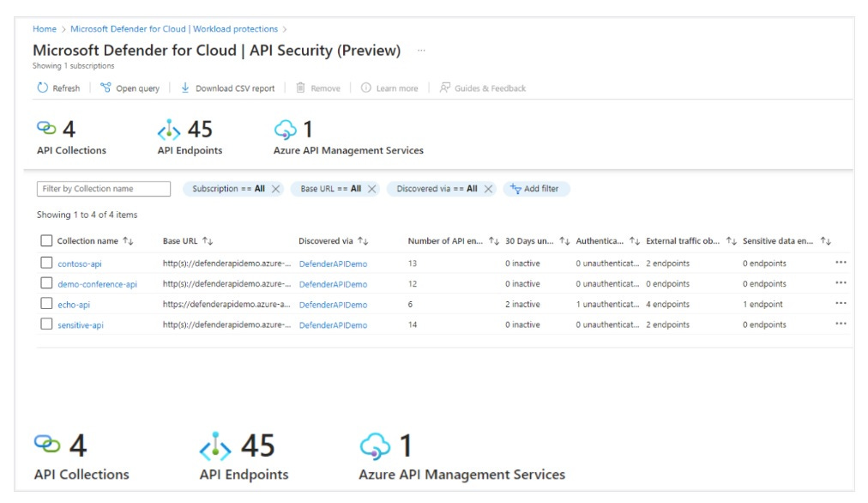Click the top API Endpoints icon
Viewport: 868px width, 503px height.
pyautogui.click(x=169, y=130)
